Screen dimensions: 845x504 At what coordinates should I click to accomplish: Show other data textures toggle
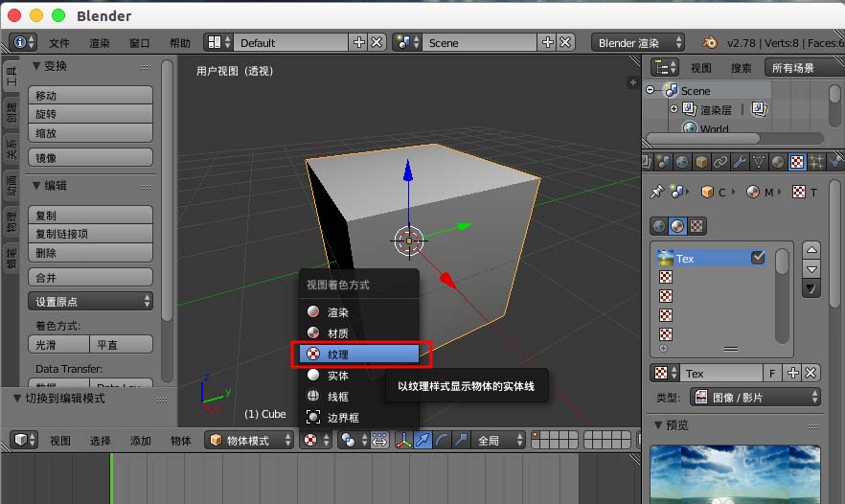click(697, 226)
